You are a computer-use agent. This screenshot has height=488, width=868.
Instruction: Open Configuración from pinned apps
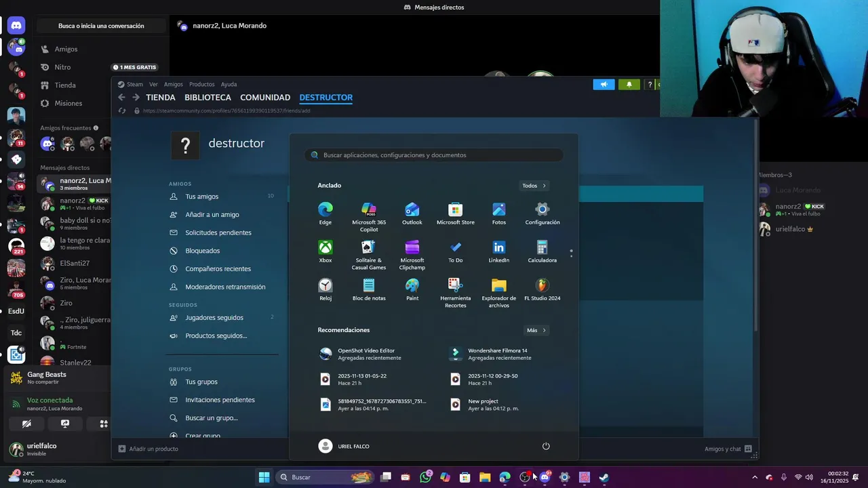tap(542, 213)
